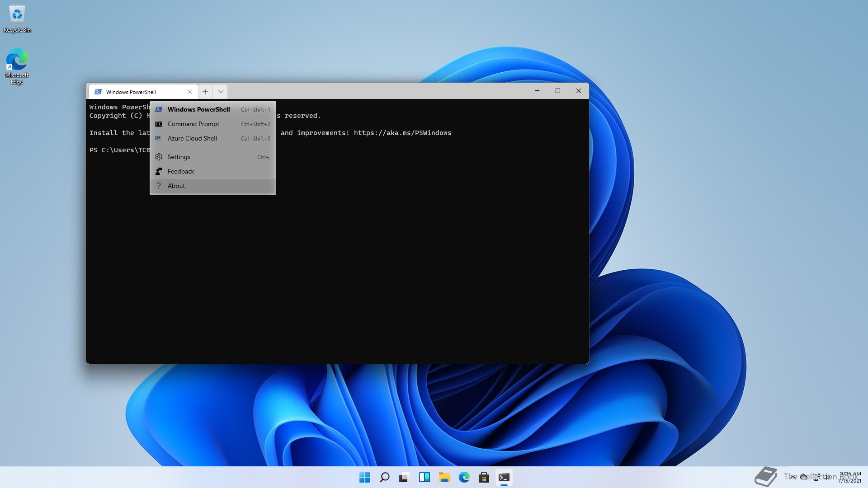This screenshot has height=488, width=868.
Task: Open the Windows Start menu
Action: click(x=364, y=477)
